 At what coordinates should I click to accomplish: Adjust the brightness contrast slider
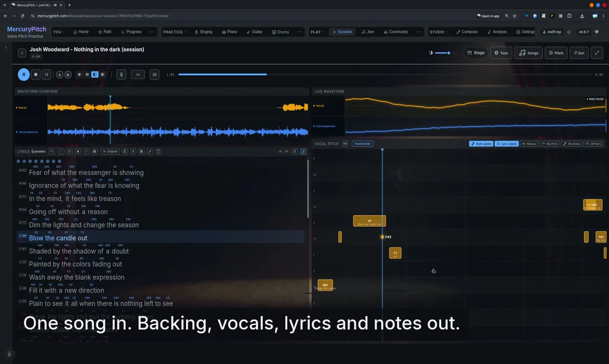pyautogui.click(x=443, y=53)
